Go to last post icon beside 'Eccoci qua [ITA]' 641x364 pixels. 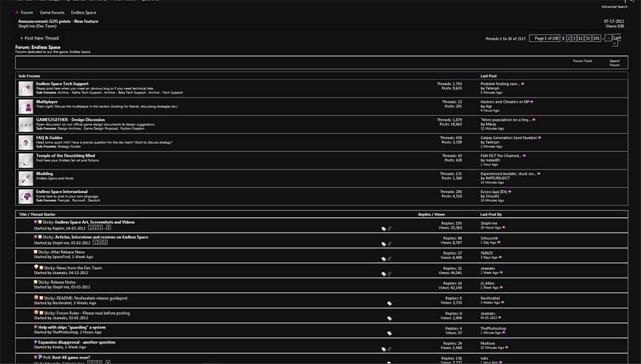510,192
